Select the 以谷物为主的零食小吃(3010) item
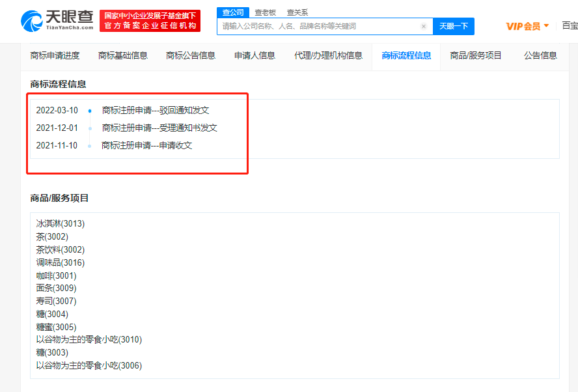 click(x=89, y=340)
